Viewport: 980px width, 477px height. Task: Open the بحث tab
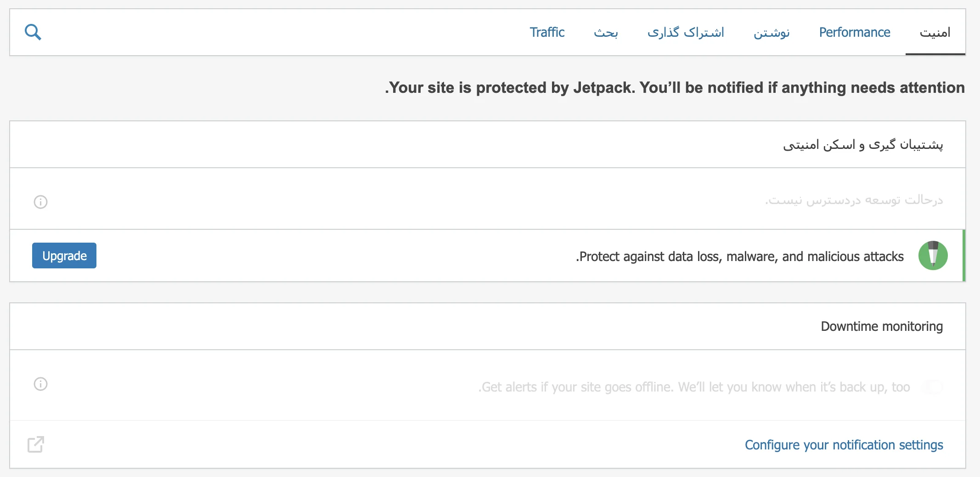click(606, 32)
